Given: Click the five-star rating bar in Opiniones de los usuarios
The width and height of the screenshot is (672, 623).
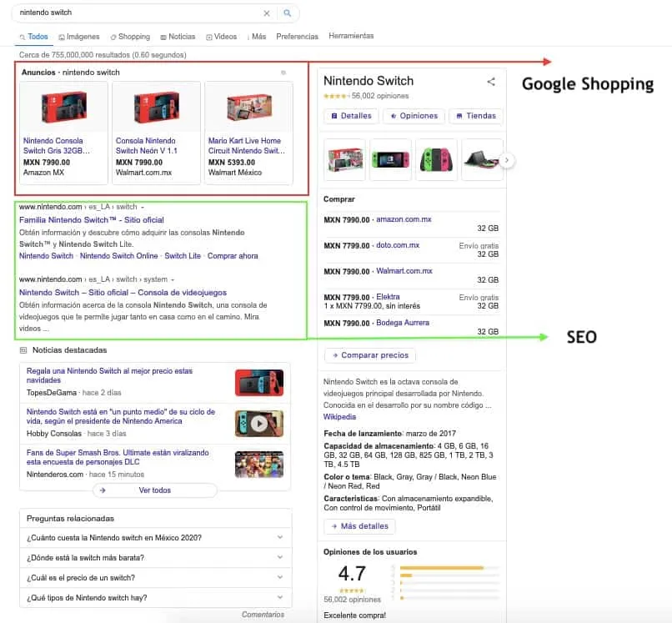Looking at the screenshot, I should pyautogui.click(x=449, y=568).
